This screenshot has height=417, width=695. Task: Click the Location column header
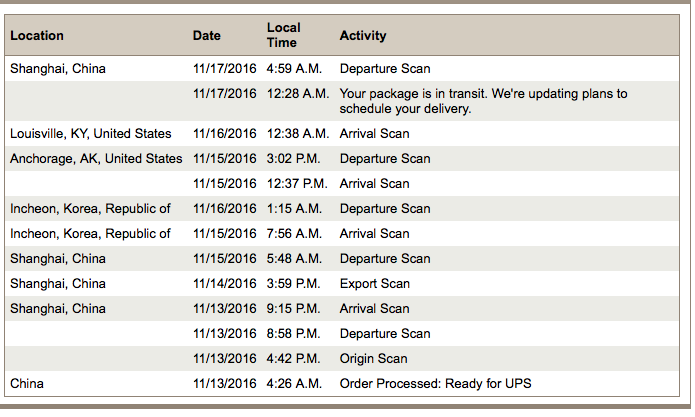point(37,35)
